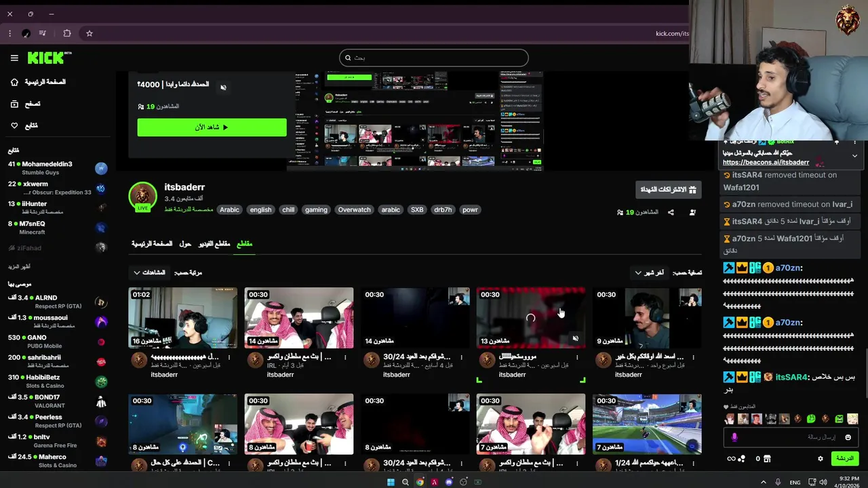Screen dimensions: 868x488
Task: Toggle mute on the hovered clip
Action: point(575,338)
